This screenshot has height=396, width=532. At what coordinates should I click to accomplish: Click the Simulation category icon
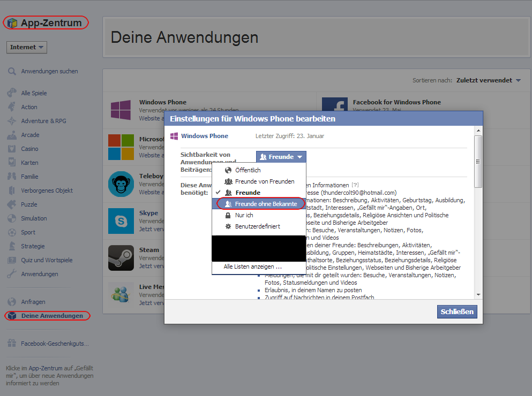coord(12,218)
